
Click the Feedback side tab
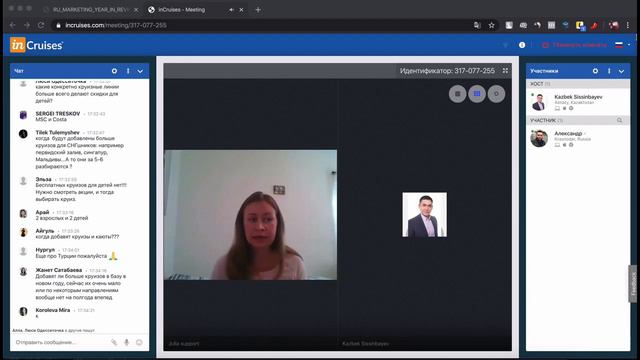(x=633, y=284)
